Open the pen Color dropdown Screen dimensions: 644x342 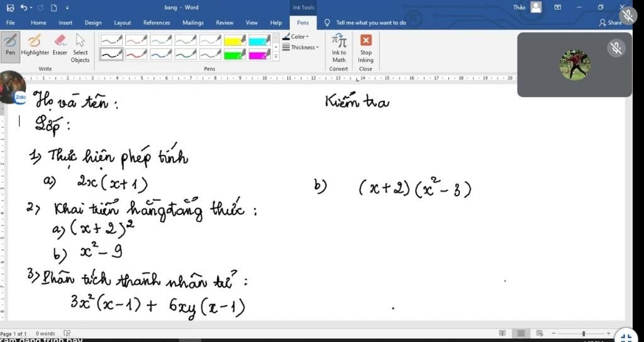[296, 36]
